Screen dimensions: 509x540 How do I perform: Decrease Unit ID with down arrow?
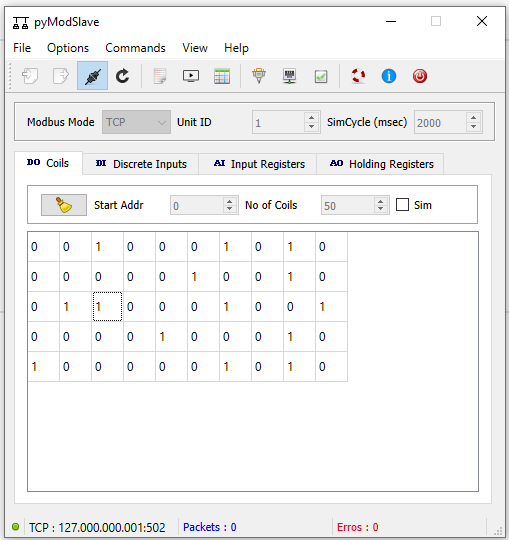pyautogui.click(x=311, y=126)
